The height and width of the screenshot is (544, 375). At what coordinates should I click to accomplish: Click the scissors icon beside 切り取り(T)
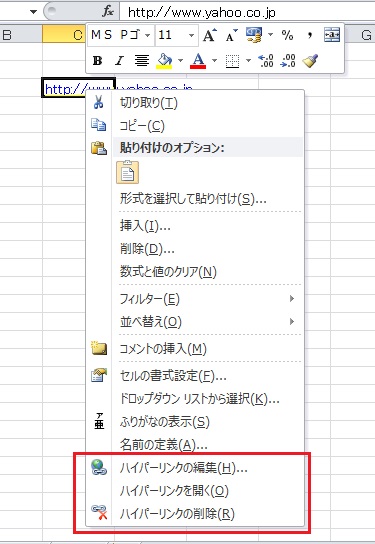[99, 103]
